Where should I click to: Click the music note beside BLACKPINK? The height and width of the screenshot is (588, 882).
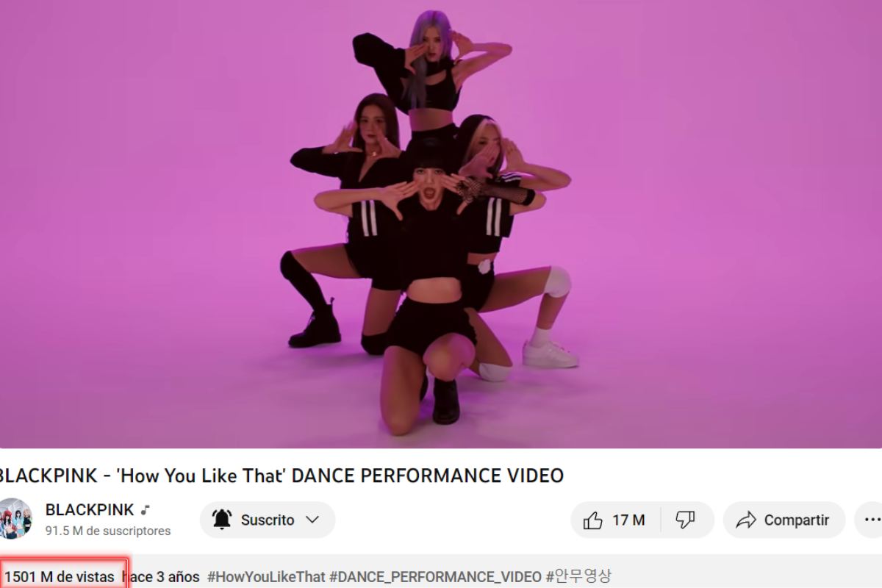coord(146,509)
